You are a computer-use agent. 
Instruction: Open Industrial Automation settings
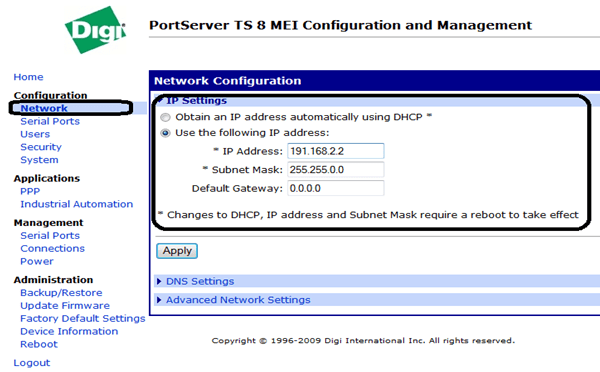tap(77, 204)
